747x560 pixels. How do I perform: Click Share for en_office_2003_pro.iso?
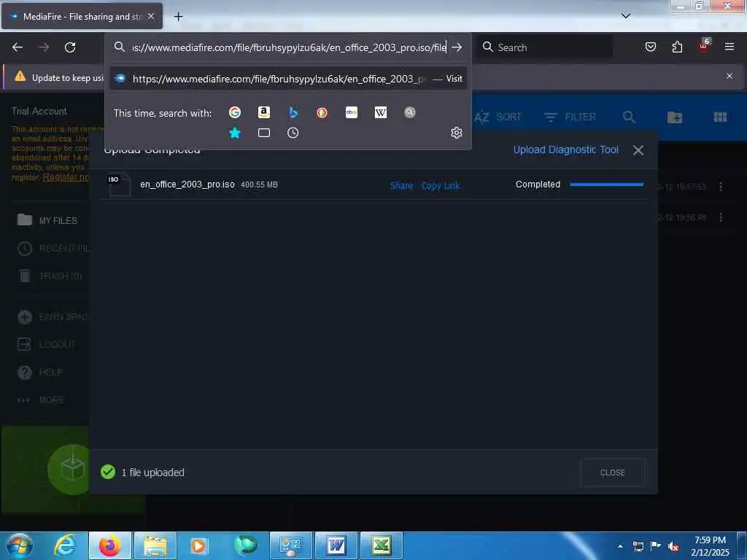[401, 186]
